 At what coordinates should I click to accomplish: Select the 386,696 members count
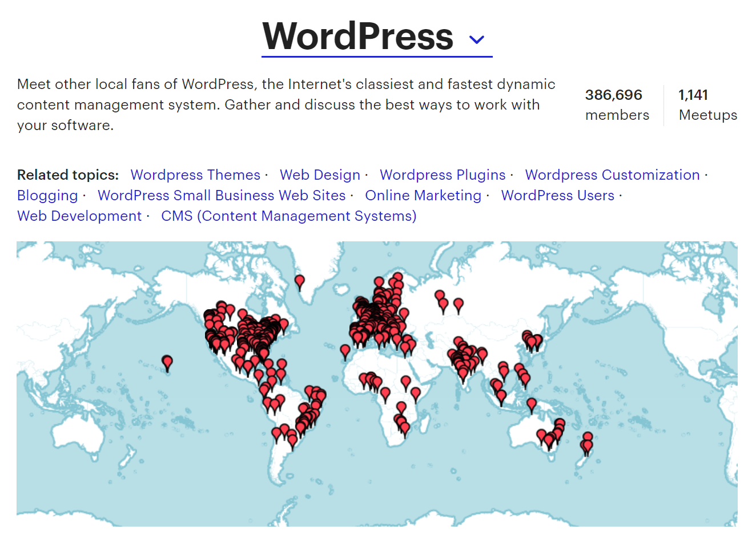point(617,105)
